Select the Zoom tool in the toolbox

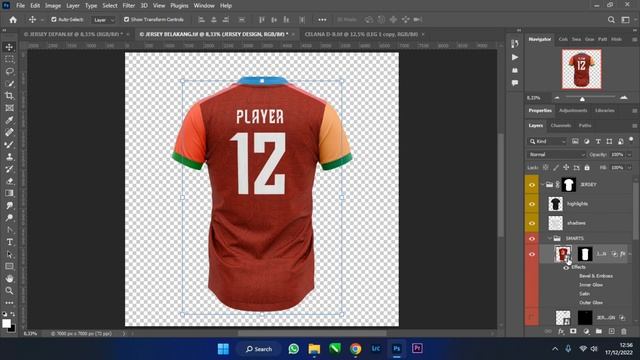coord(9,291)
